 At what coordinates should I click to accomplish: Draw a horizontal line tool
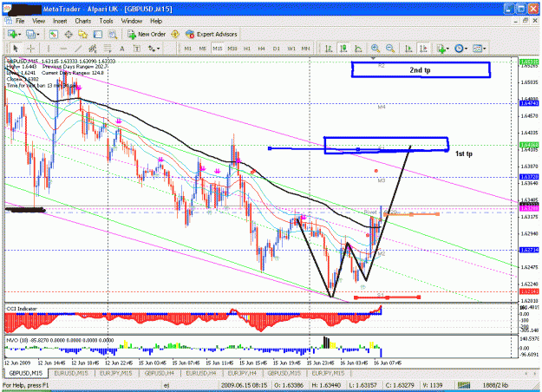click(x=63, y=49)
